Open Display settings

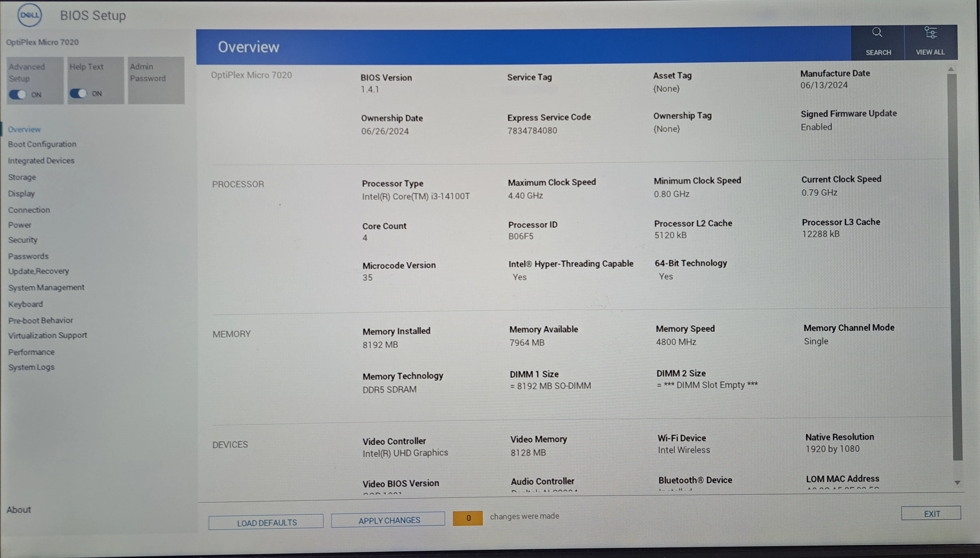coord(21,194)
